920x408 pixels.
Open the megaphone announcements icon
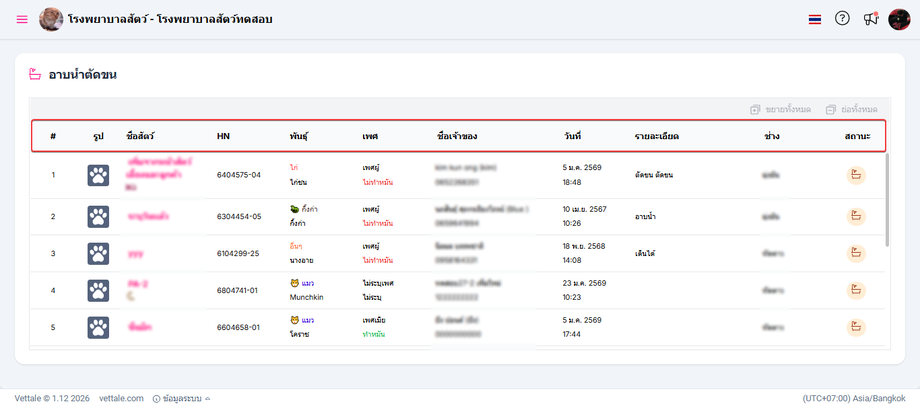[870, 19]
